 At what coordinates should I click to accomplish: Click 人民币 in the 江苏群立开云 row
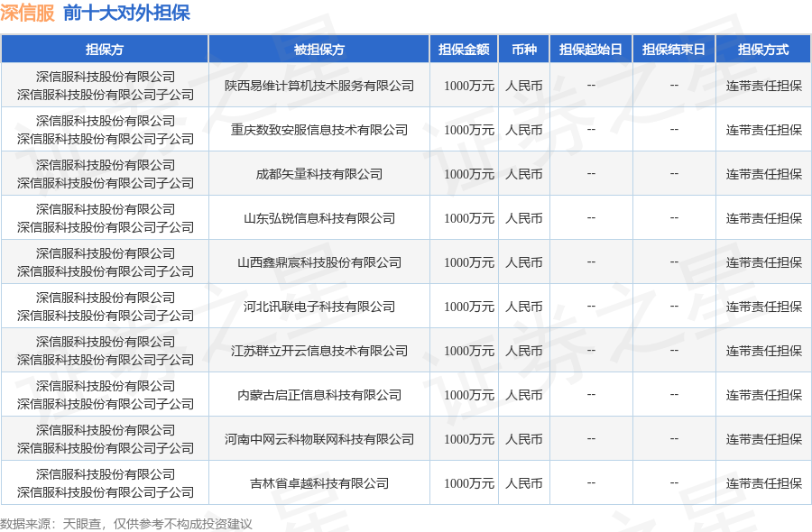point(524,351)
